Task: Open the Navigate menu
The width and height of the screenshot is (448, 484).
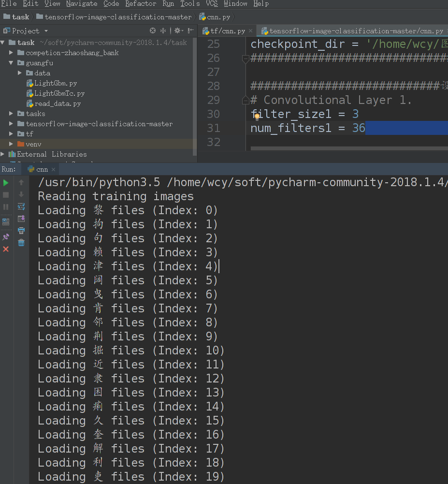Action: (82, 4)
